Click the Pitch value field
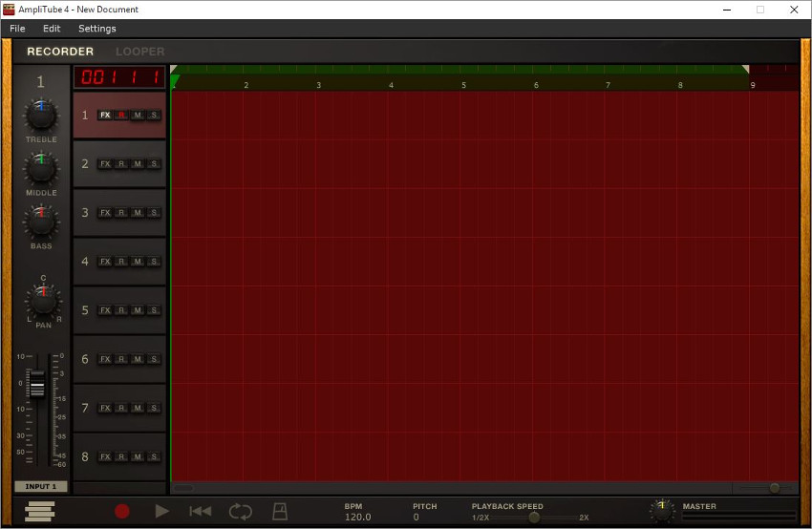This screenshot has width=812, height=529. (416, 517)
